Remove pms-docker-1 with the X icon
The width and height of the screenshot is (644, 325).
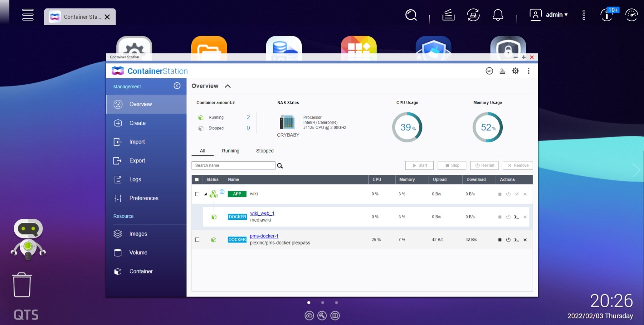(x=525, y=240)
